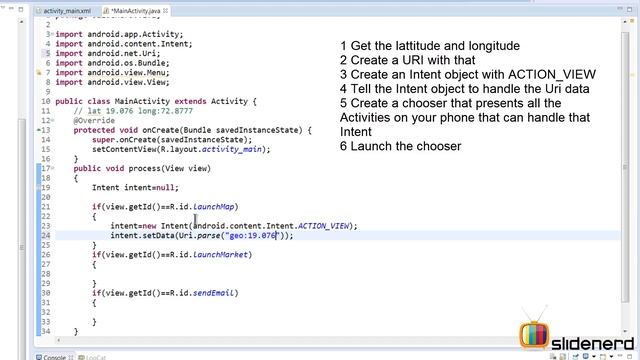Click the warning marker on line 7
Viewport: 640px width, 360px height.
(39, 73)
